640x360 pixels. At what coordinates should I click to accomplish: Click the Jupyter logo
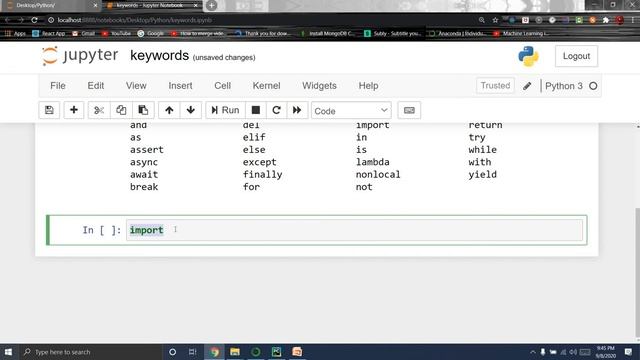(80, 56)
